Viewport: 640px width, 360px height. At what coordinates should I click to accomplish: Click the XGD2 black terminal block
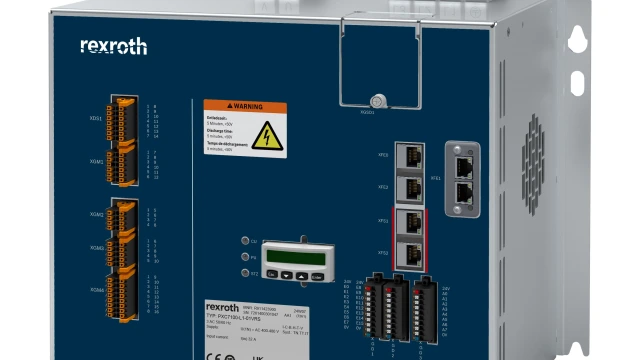coord(395,308)
